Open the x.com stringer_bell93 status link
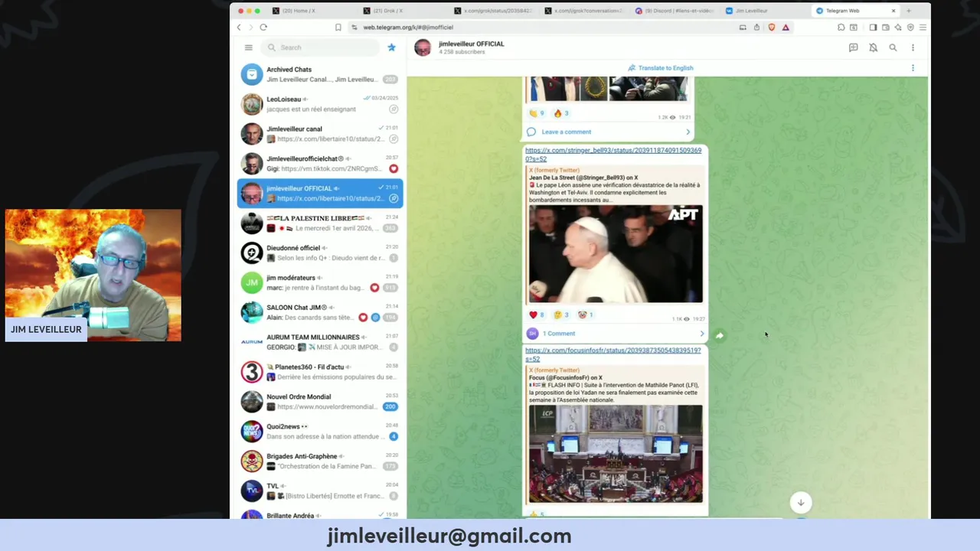Viewport: 980px width, 551px height. (613, 155)
